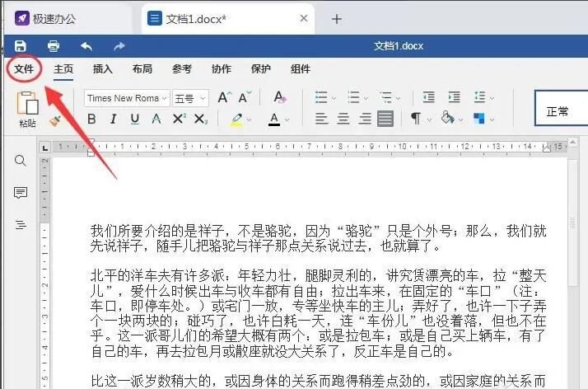The image size is (588, 389).
Task: Switch to the 保护 tab
Action: click(x=260, y=68)
